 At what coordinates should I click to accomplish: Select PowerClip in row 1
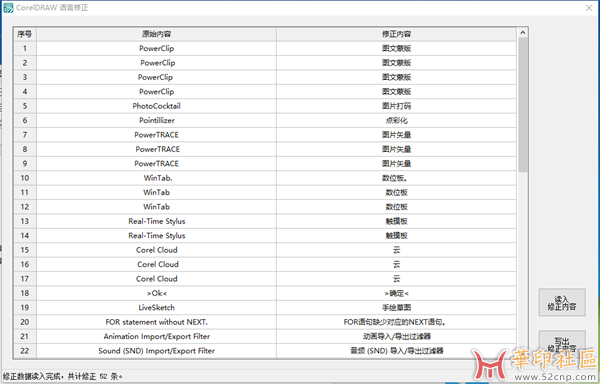pos(156,49)
